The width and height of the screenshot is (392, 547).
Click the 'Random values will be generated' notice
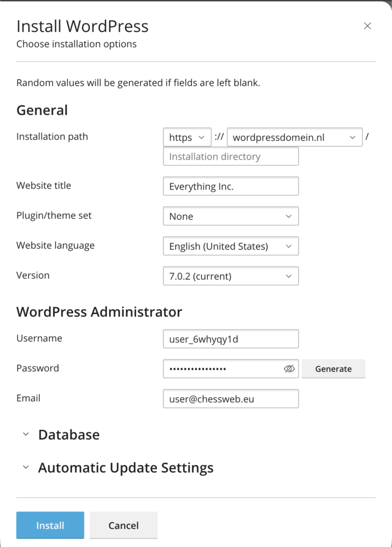click(138, 83)
